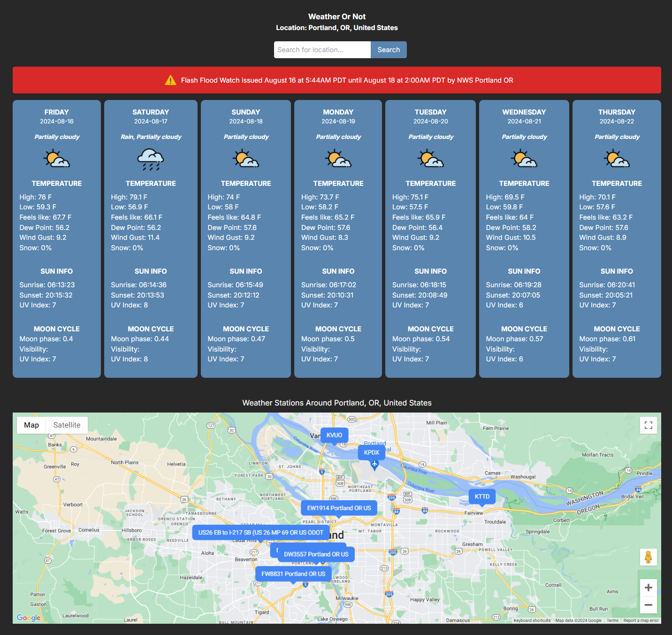This screenshot has height=635, width=672.
Task: Select the KTTD weather station marker
Action: [482, 497]
